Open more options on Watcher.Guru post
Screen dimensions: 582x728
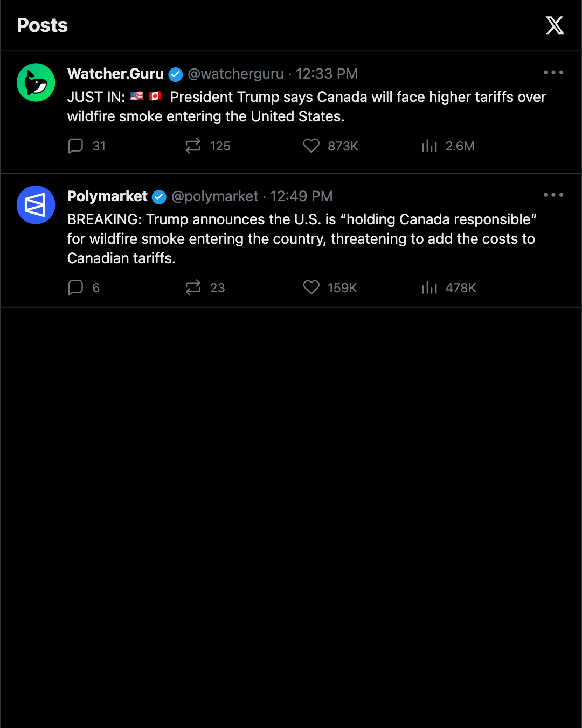tap(553, 72)
